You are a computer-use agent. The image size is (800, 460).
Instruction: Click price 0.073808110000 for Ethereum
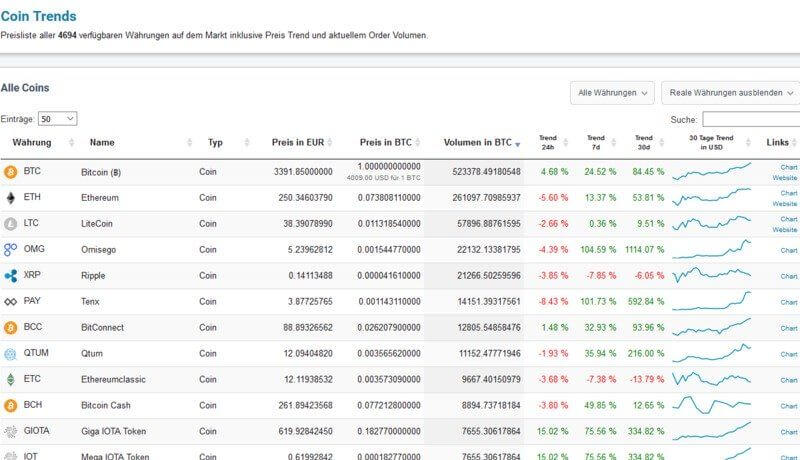point(389,198)
